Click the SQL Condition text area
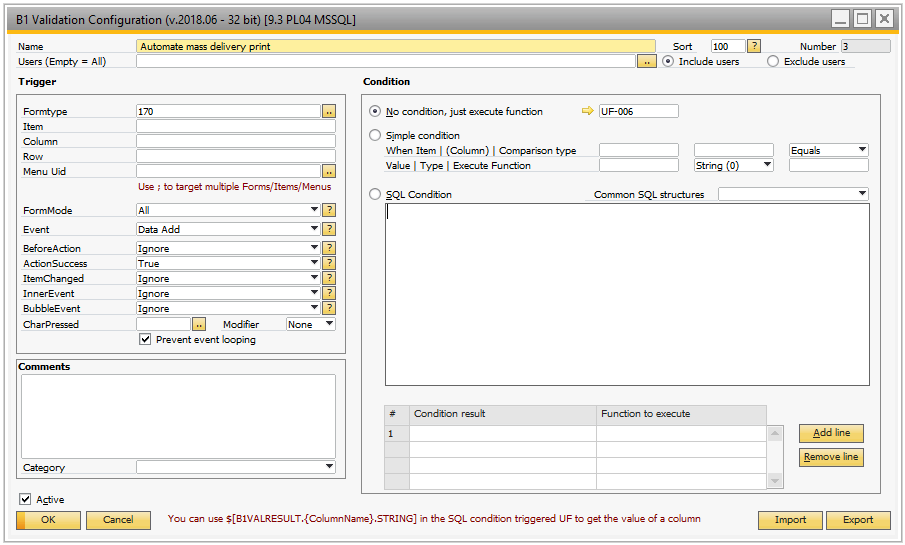 click(x=627, y=294)
